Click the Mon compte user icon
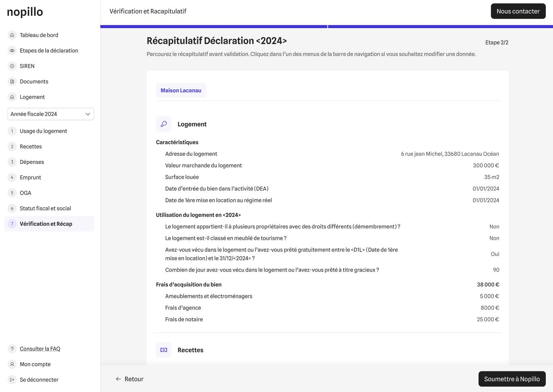553x392 pixels. (12, 364)
